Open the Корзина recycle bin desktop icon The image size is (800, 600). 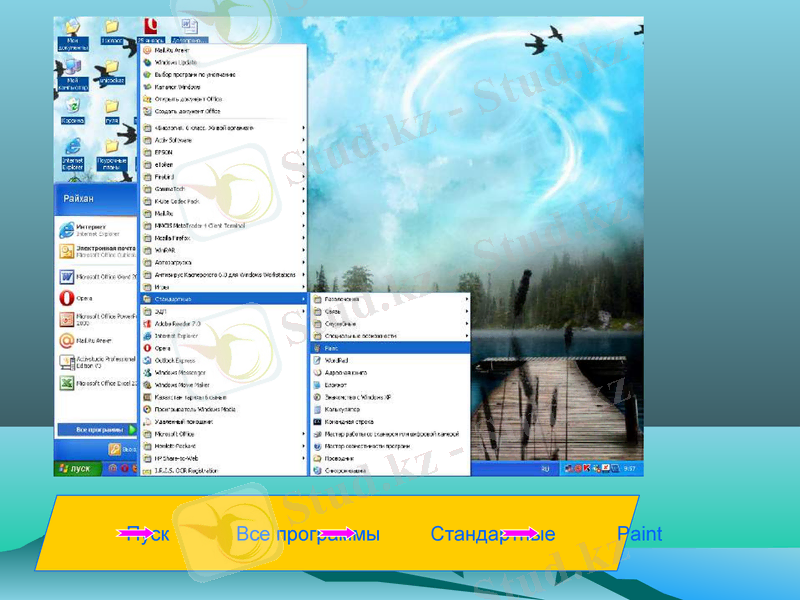pos(72,109)
